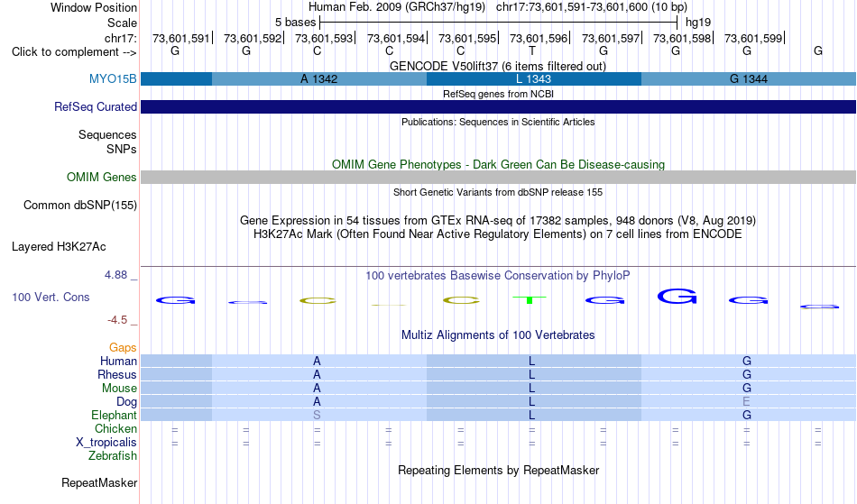The height and width of the screenshot is (504, 857).
Task: Click the MYO15B gene label
Action: coord(113,78)
